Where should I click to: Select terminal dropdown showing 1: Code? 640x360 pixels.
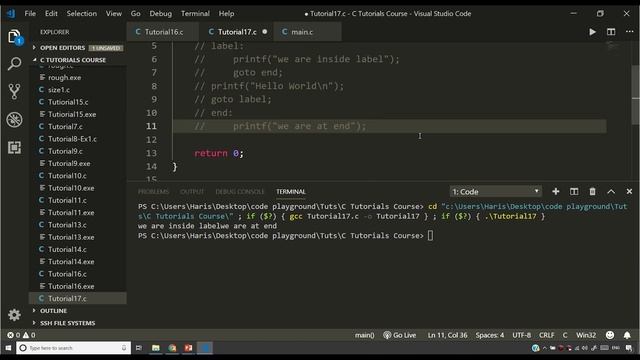point(496,191)
